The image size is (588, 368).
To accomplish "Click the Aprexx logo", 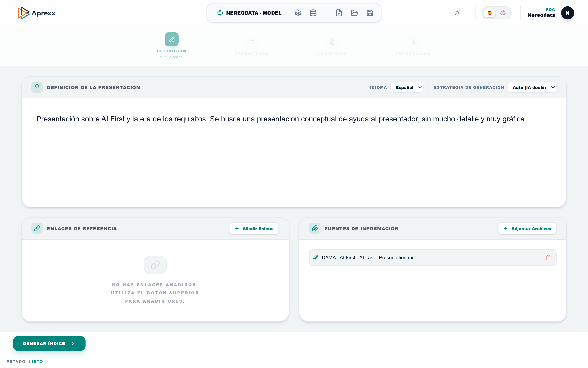I will coord(36,13).
